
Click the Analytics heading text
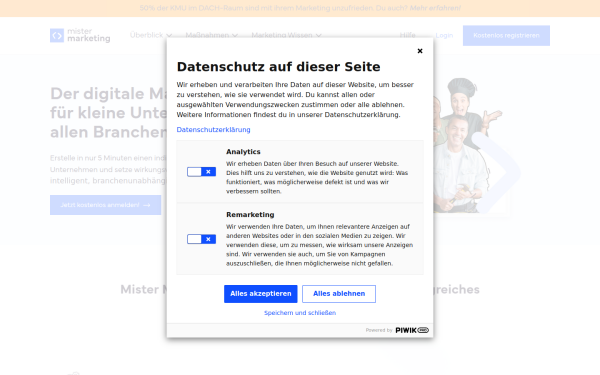pyautogui.click(x=243, y=152)
